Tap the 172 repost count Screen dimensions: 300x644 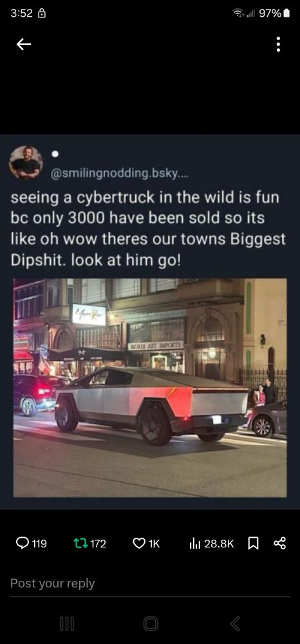tap(98, 544)
